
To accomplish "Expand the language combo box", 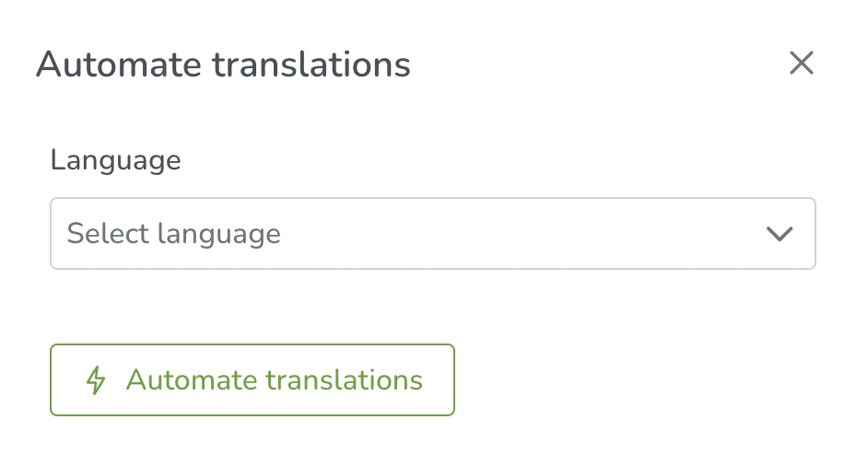I will point(433,234).
